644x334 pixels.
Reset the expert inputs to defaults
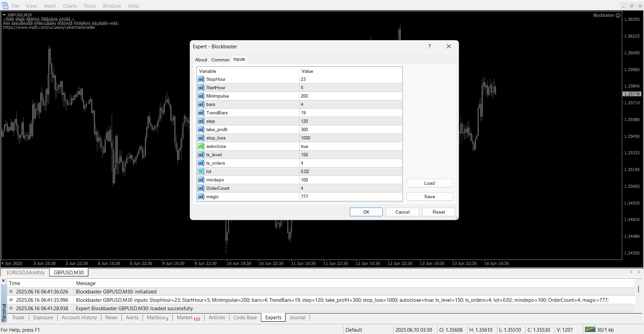click(438, 212)
